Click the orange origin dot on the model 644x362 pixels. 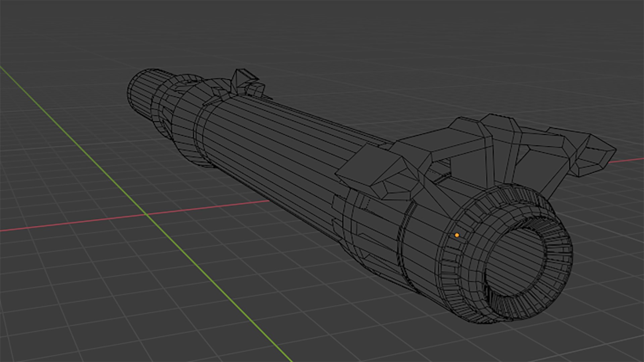[457, 235]
